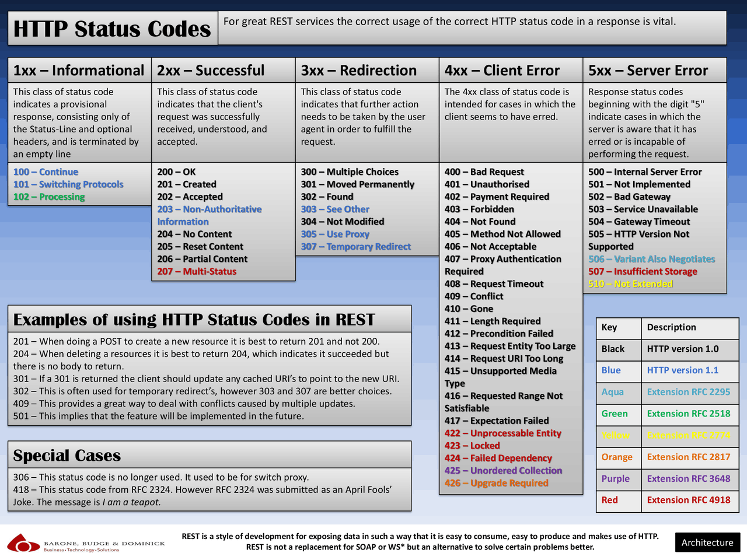The image size is (747, 560).
Task: Expand the 1xx – Informational column header
Action: pyautogui.click(x=78, y=70)
